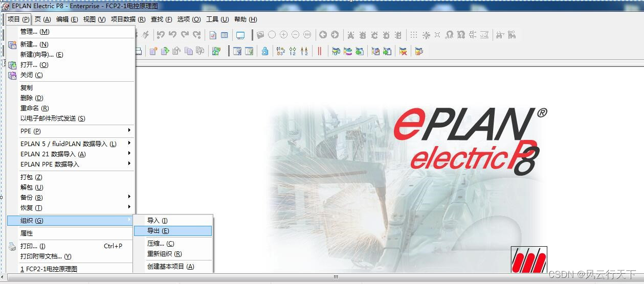Click the forward navigation arrow icon
Image resolution: width=644 pixels, height=284 pixels.
click(335, 35)
